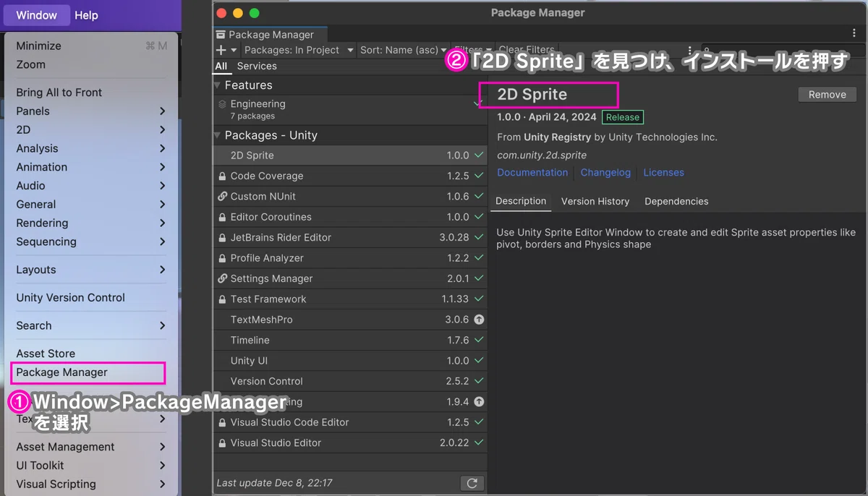Click the lock icon beside Code Coverage

pos(222,176)
